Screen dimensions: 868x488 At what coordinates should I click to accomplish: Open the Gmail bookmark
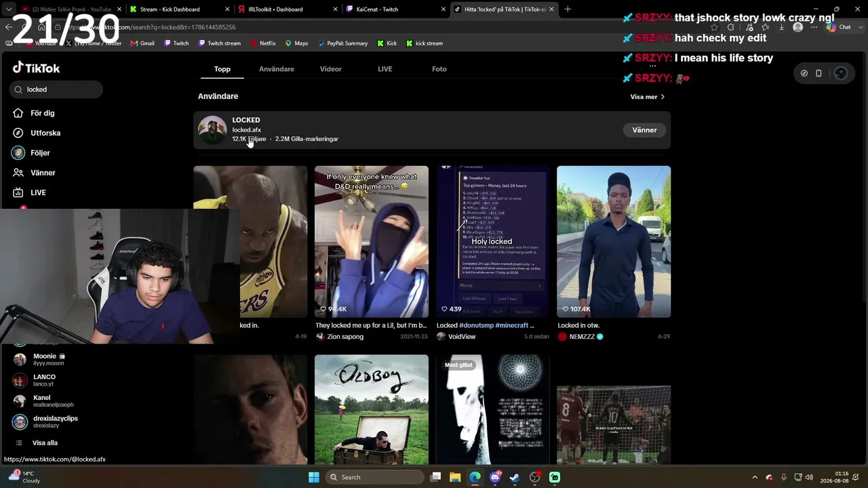pyautogui.click(x=142, y=43)
